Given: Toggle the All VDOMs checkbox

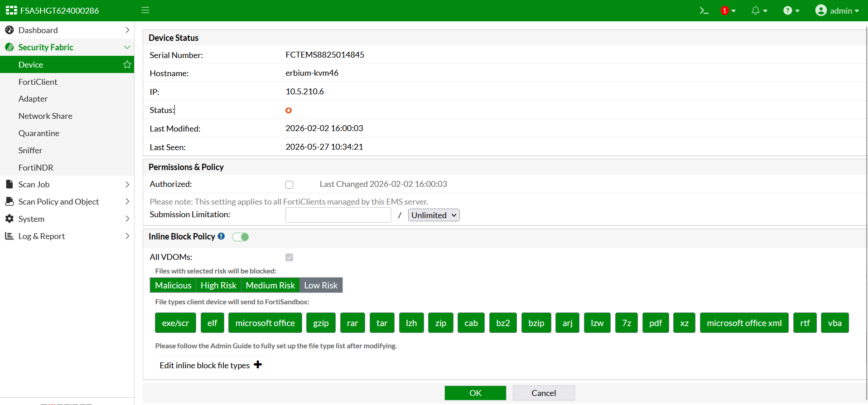Looking at the screenshot, I should click(x=289, y=257).
